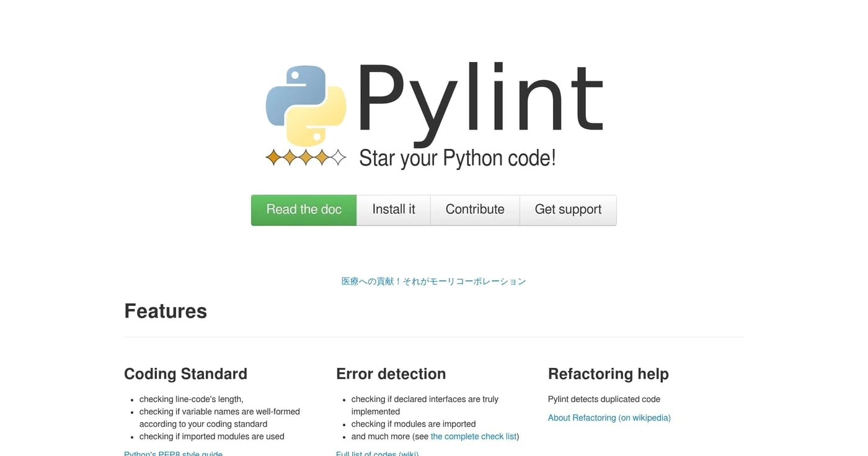Follow the Japanese advertisement link

pos(434,281)
